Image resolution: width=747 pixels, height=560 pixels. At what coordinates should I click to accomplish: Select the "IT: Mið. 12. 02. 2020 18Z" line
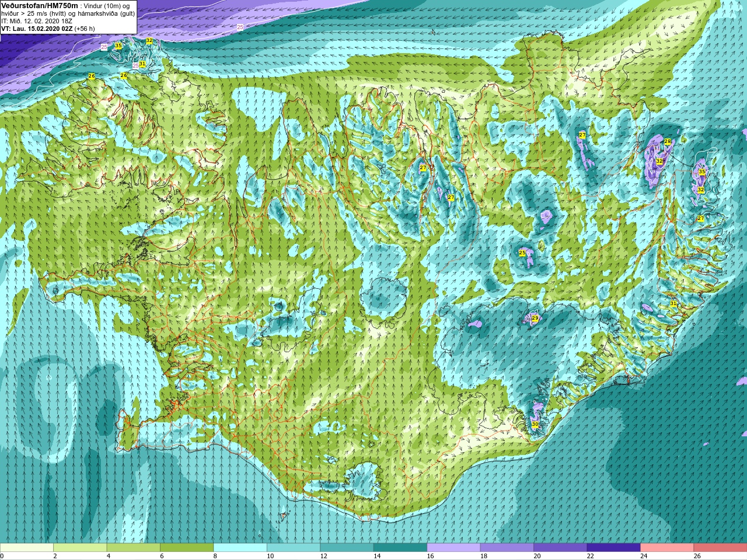[37, 20]
